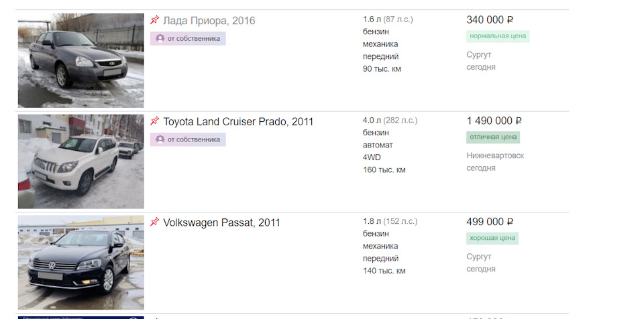This screenshot has height=319, width=644.
Task: Open the Лада Приора, 2016 listing
Action: click(x=209, y=21)
